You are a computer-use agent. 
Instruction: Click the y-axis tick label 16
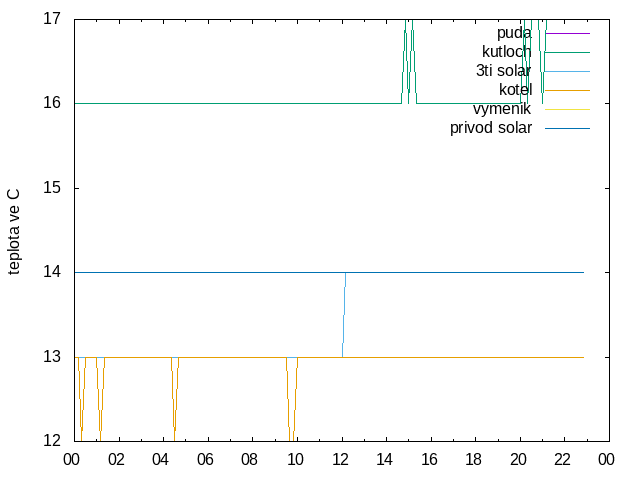[52, 103]
